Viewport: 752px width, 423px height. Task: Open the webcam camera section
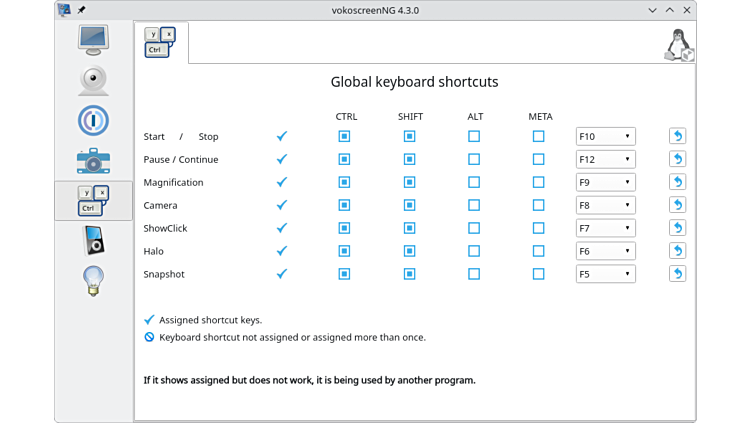[93, 80]
